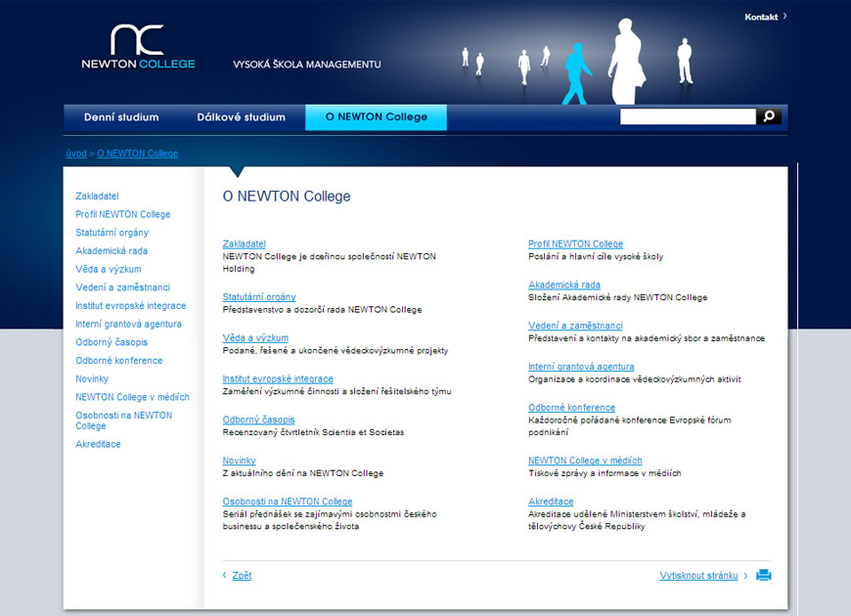
Task: Select Statutární orgány in sidebar
Action: coord(112,233)
